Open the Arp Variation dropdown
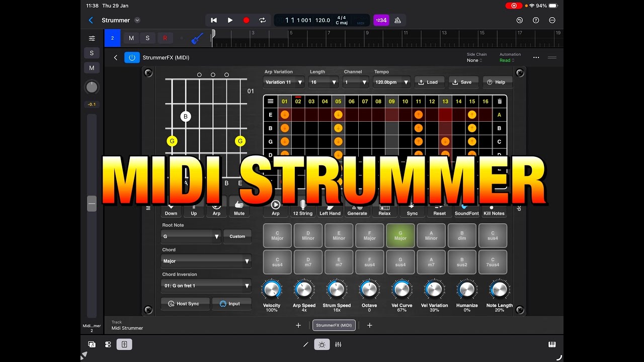This screenshot has height=362, width=644. [x=284, y=82]
